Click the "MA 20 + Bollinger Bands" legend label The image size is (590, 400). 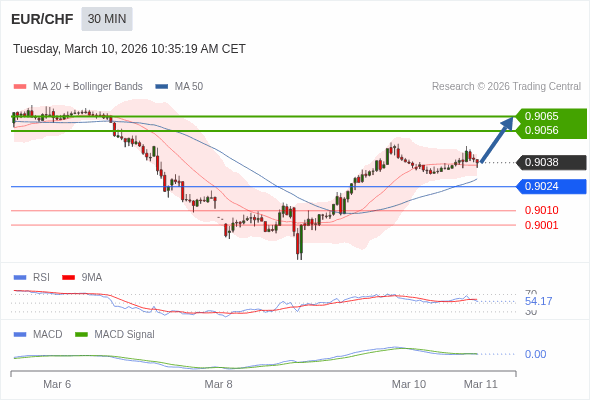coord(88,87)
